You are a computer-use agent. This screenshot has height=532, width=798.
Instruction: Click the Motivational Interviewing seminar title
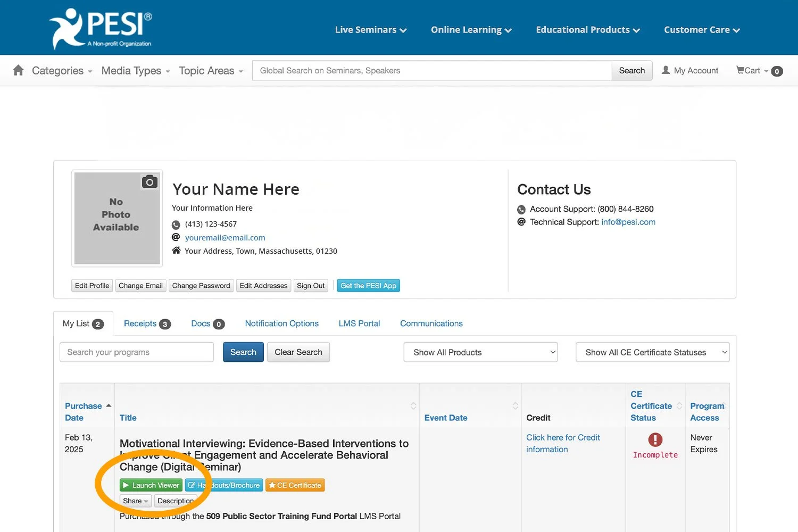tap(264, 455)
